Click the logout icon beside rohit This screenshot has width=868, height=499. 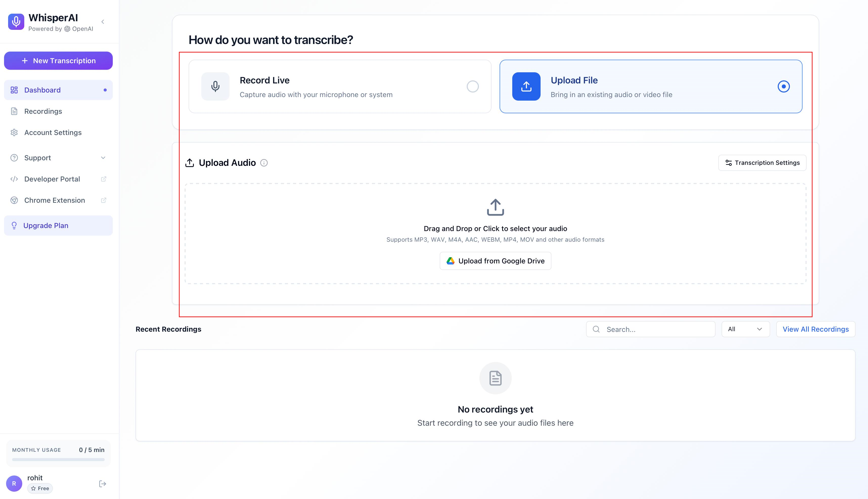coord(102,484)
